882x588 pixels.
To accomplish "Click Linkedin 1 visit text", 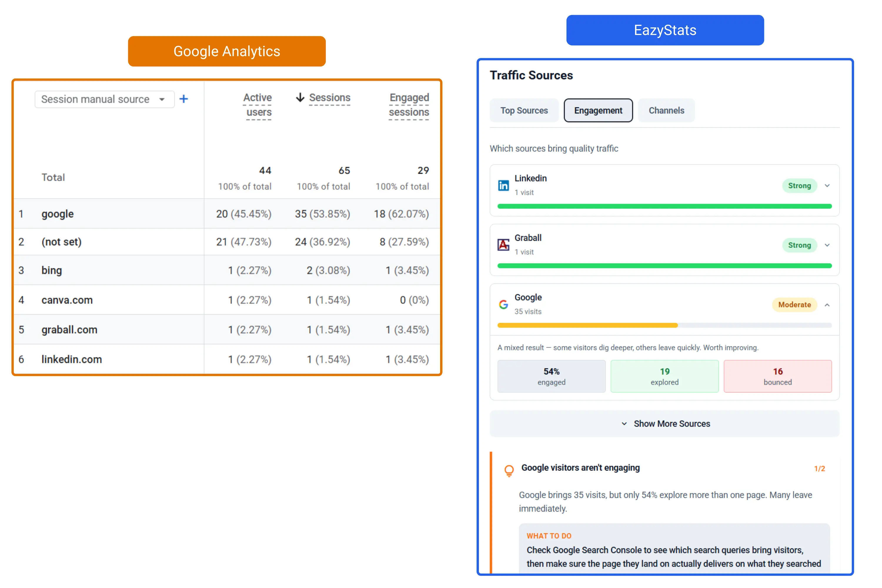I will (524, 192).
